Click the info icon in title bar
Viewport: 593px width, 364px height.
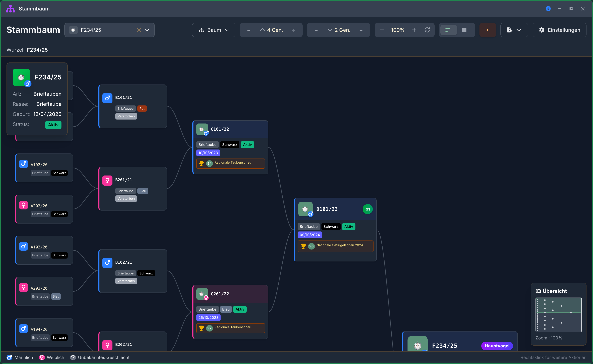point(548,9)
